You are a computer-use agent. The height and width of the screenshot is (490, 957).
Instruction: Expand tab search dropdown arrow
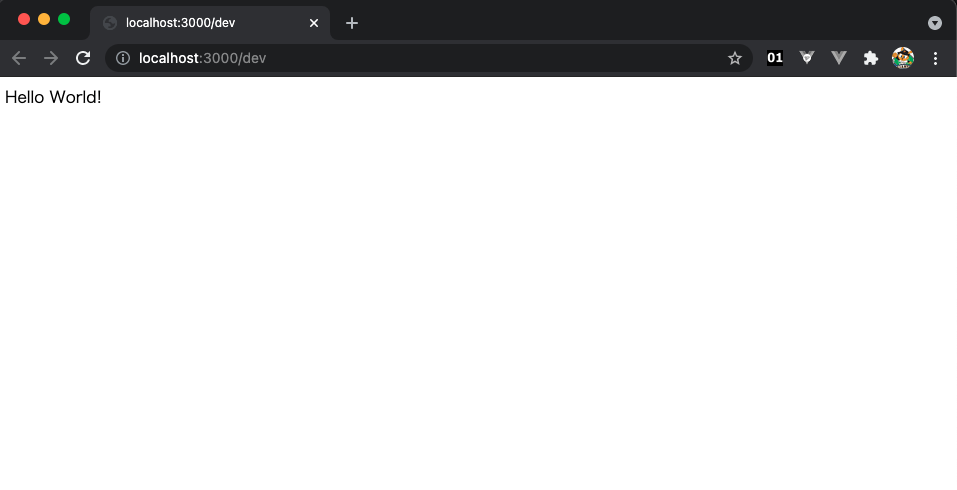click(935, 23)
